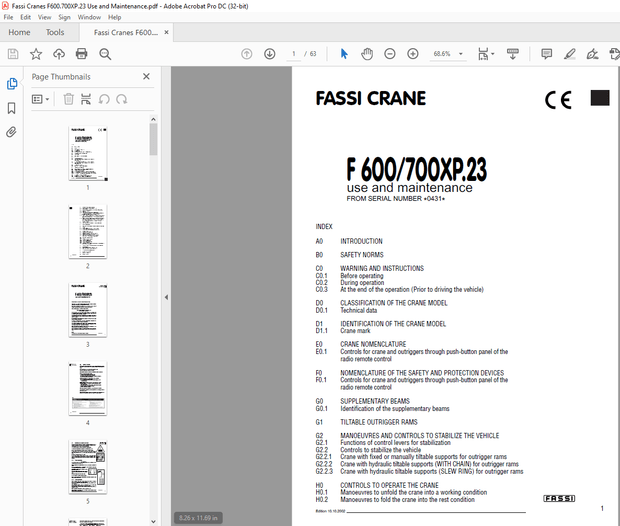Add a comment with sticky note icon
620x526 pixels.
pos(546,54)
